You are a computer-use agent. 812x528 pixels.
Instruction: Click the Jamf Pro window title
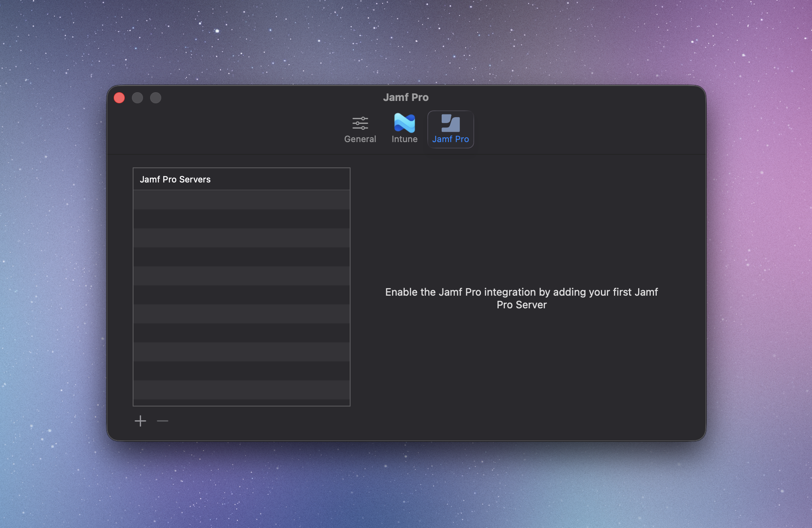point(406,97)
